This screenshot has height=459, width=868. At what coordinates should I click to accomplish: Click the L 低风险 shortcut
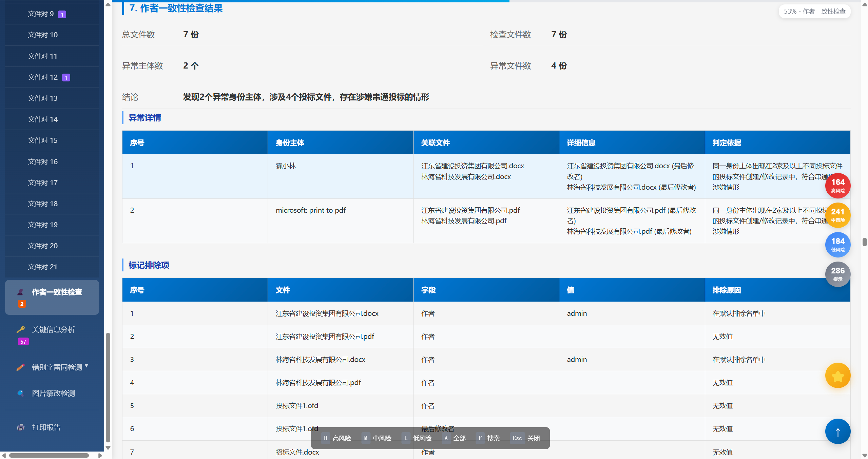[x=417, y=438]
